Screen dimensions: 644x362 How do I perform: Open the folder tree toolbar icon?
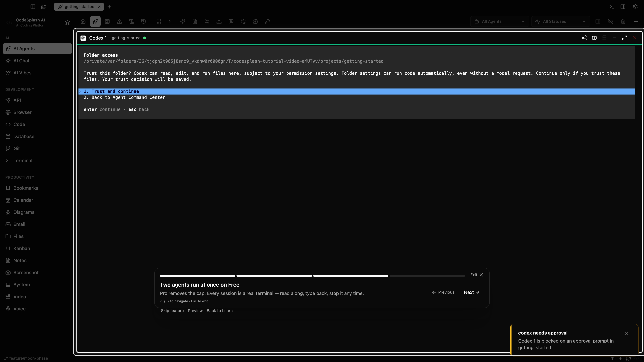(243, 21)
